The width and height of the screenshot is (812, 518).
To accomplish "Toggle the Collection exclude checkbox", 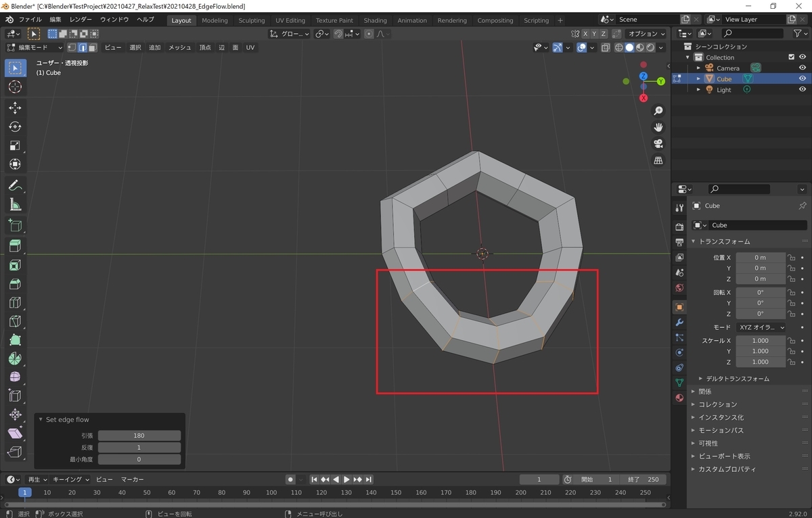I will point(792,57).
